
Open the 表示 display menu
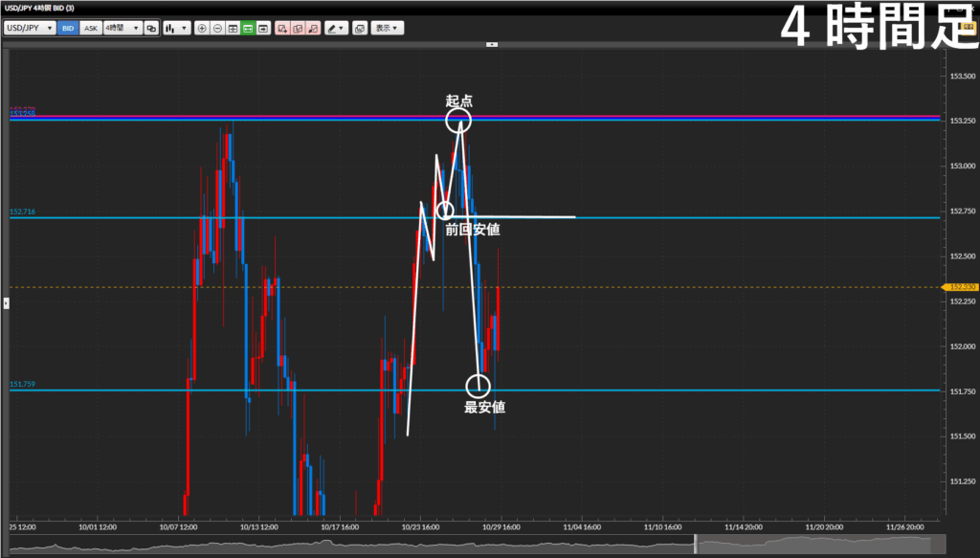tap(387, 29)
